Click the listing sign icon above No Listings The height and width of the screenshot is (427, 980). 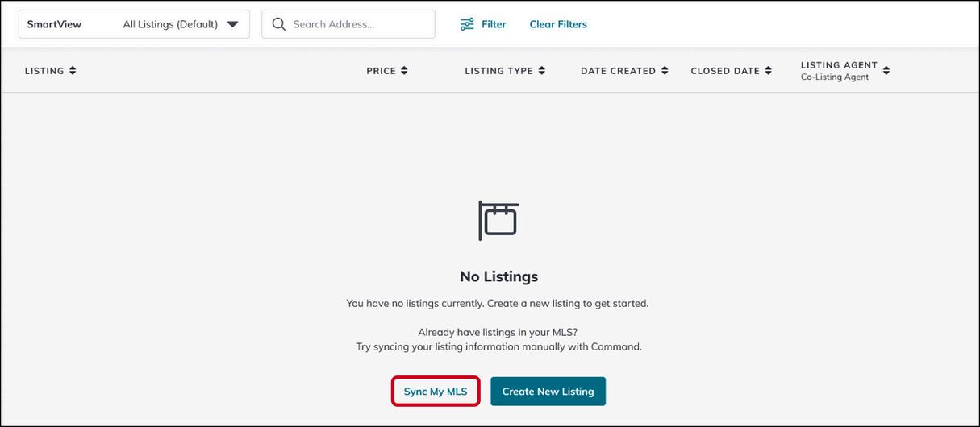point(498,220)
